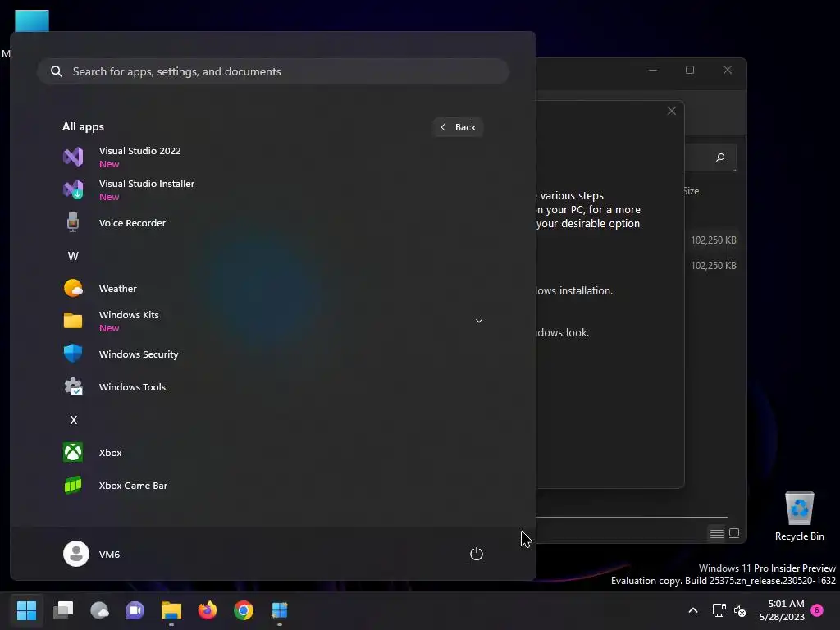Select the Xbox Game Bar label
This screenshot has width=840, height=630.
134,486
